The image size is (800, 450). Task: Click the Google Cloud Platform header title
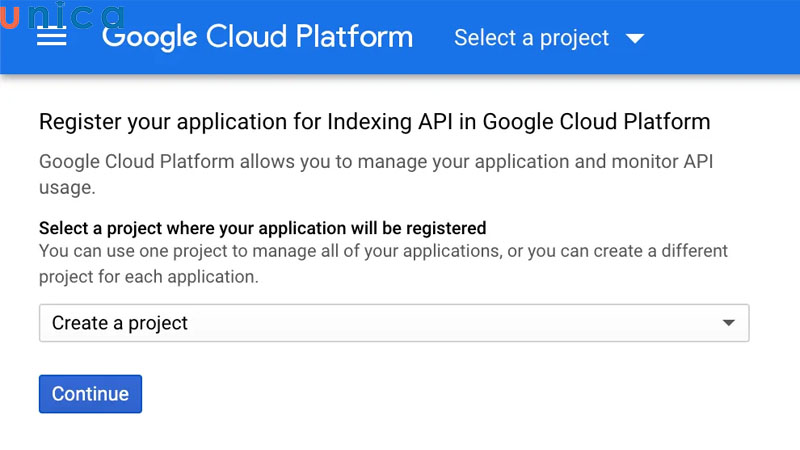257,37
